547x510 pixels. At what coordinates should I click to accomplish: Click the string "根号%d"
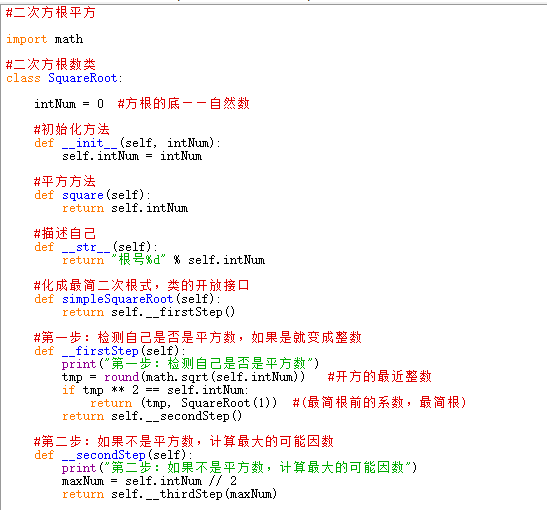tap(138, 260)
